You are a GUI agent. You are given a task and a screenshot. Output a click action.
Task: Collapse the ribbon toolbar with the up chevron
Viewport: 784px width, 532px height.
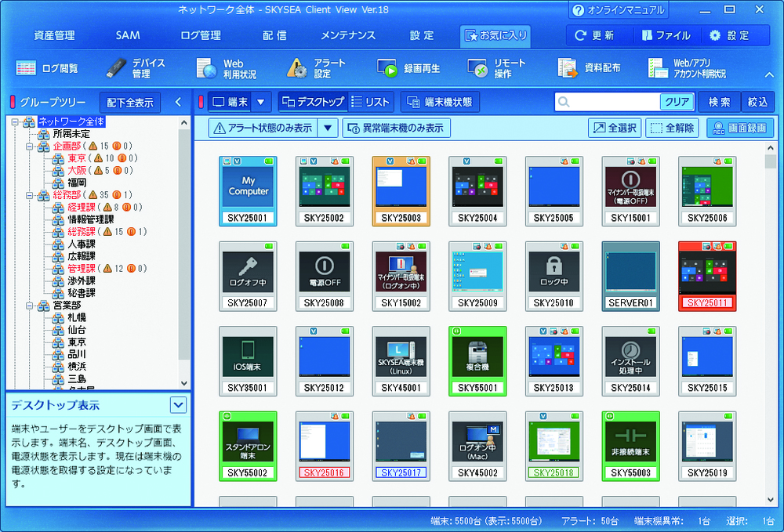(769, 75)
